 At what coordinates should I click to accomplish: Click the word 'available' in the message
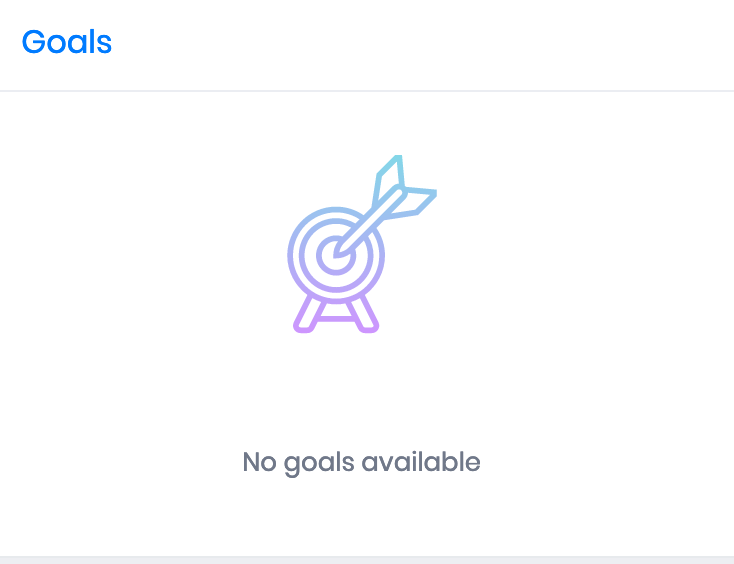(x=421, y=461)
